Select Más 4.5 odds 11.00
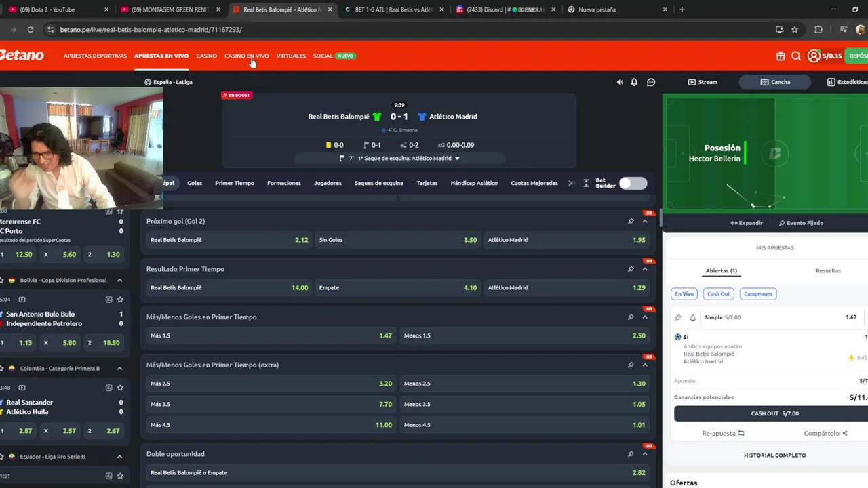 [271, 425]
